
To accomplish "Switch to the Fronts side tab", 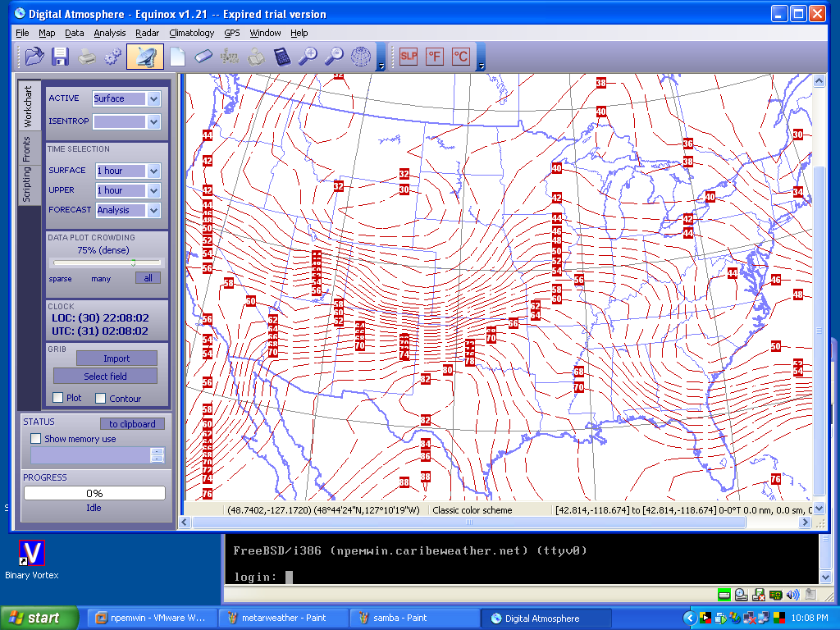I will (x=27, y=149).
